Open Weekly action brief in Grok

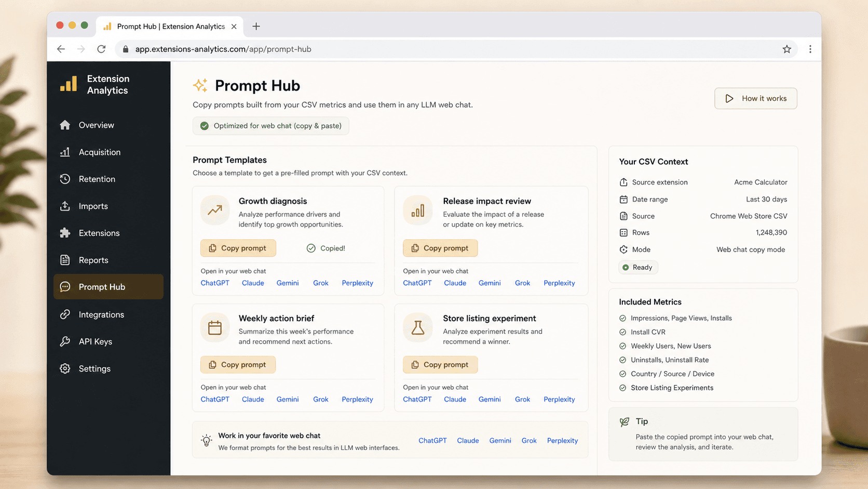321,400
